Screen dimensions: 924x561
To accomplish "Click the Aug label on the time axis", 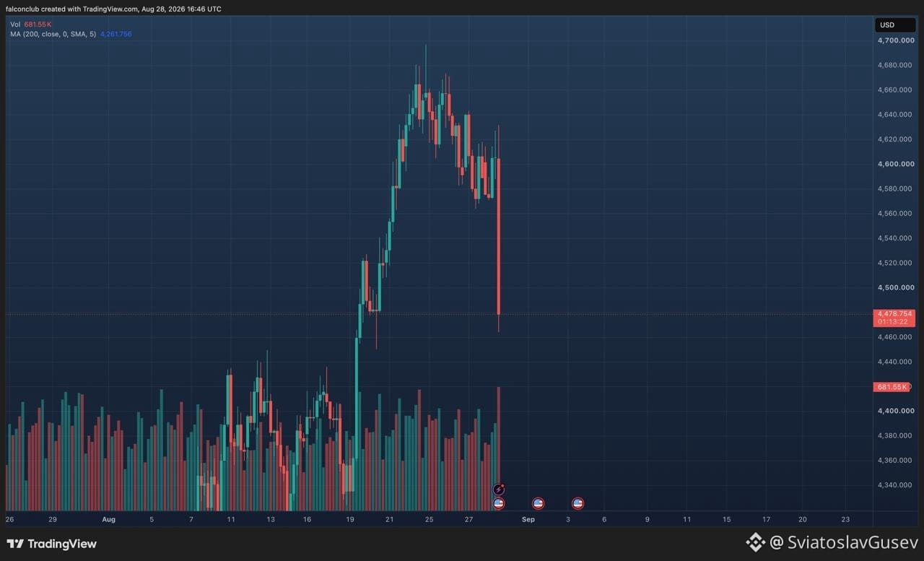I will pyautogui.click(x=109, y=519).
